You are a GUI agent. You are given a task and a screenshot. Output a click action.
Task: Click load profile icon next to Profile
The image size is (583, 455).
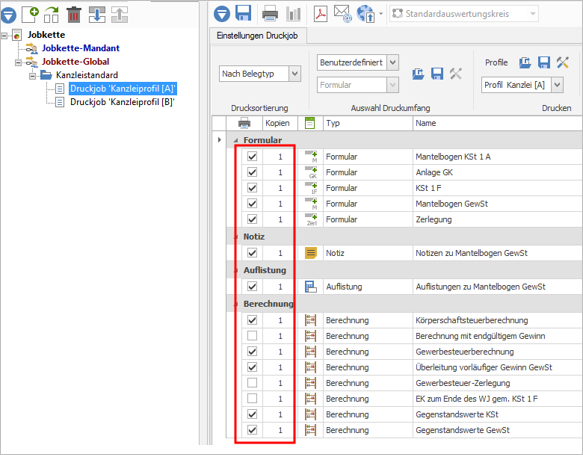click(525, 62)
